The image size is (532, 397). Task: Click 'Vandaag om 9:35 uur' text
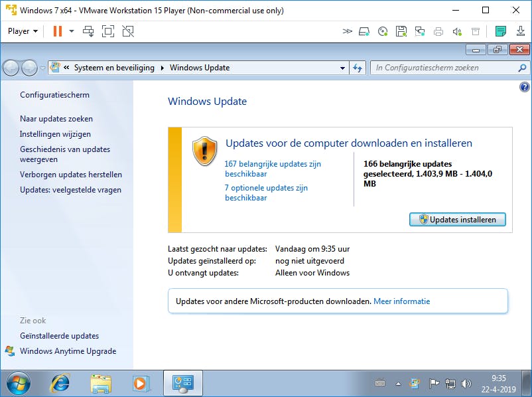tap(312, 249)
